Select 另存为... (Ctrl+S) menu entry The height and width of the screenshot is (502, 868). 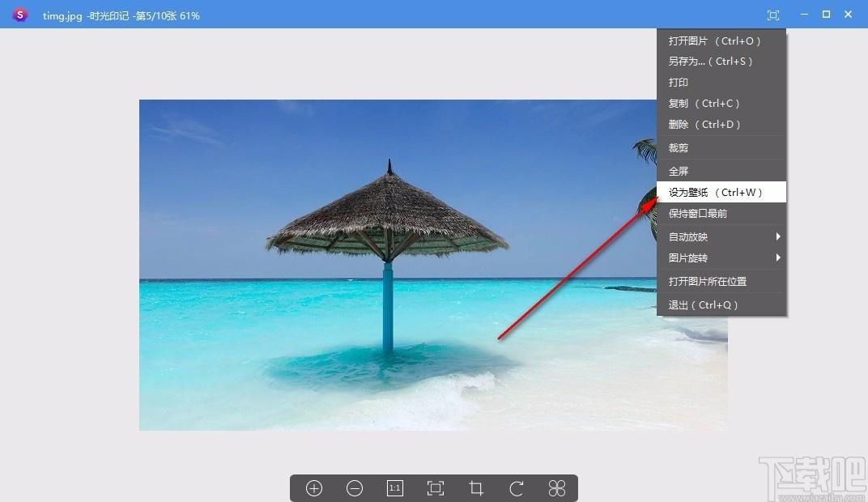point(721,62)
